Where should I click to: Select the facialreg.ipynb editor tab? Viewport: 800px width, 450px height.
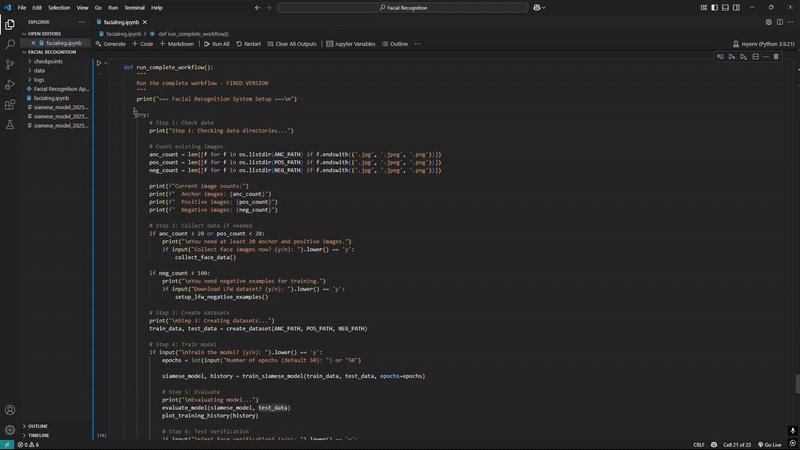point(121,22)
